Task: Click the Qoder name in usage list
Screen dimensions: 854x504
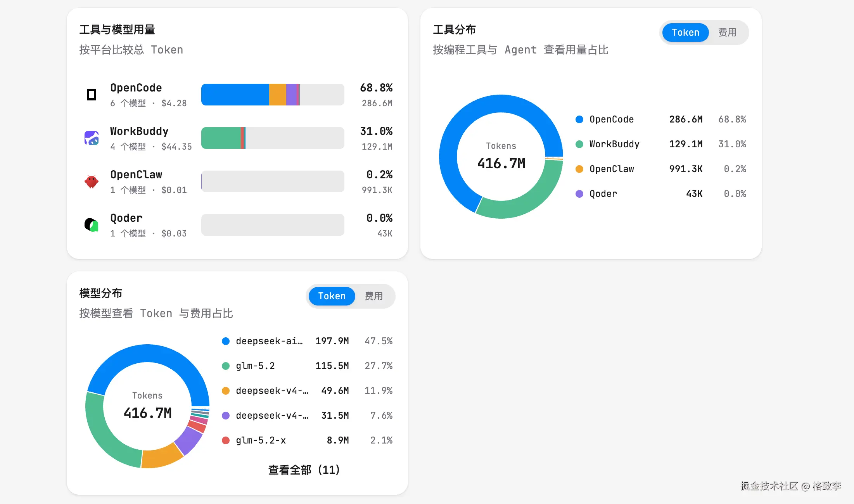Action: (126, 218)
